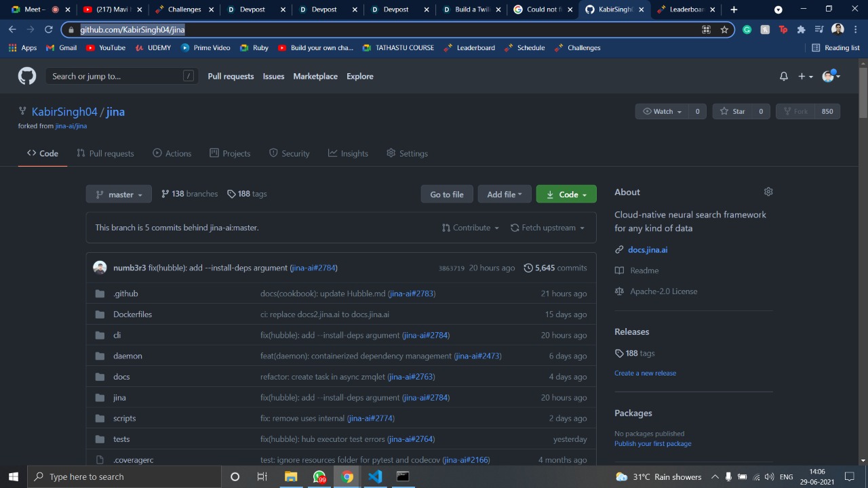Open user avatar profile menu

pos(831,76)
